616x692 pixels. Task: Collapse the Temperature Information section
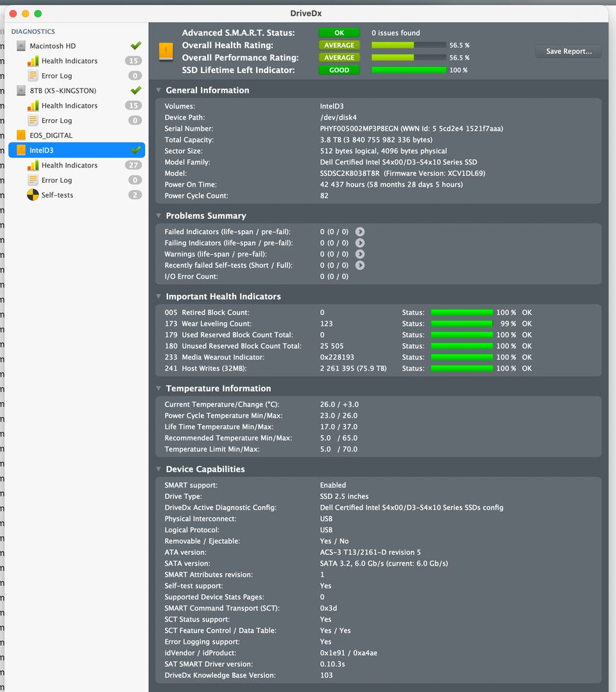point(158,389)
